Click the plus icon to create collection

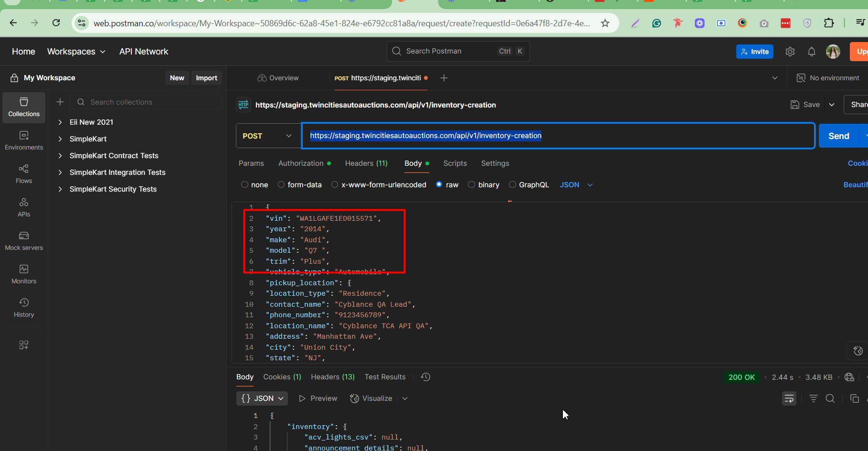pyautogui.click(x=60, y=102)
